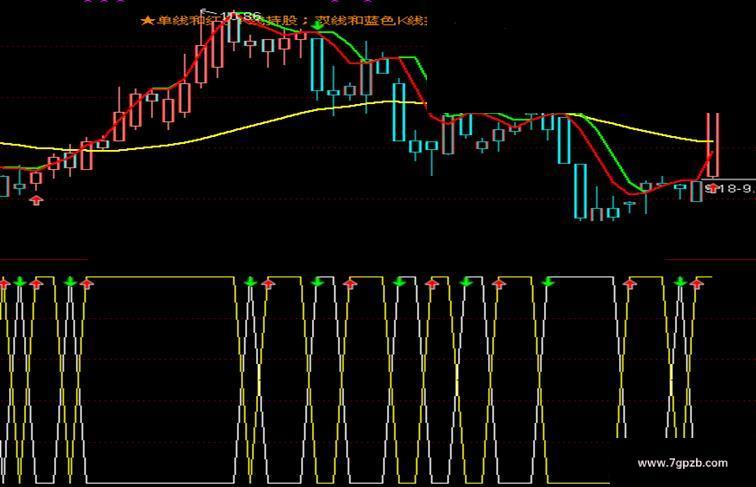Click the last red arrow in the indicator pane

tap(696, 284)
